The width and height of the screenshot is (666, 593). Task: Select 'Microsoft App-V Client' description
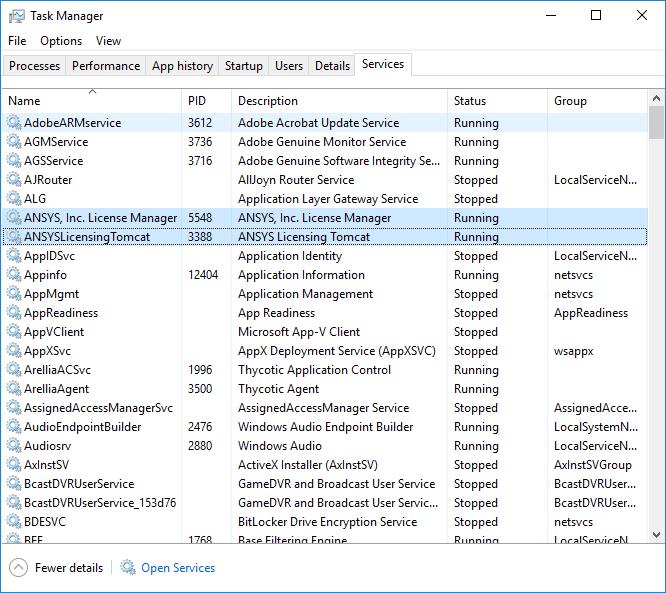tap(299, 332)
